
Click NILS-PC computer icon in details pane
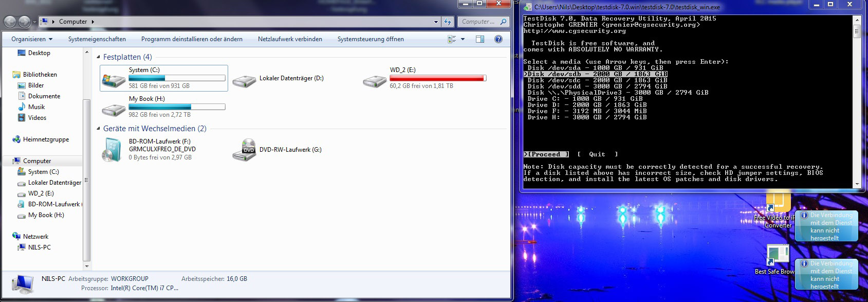tap(23, 283)
